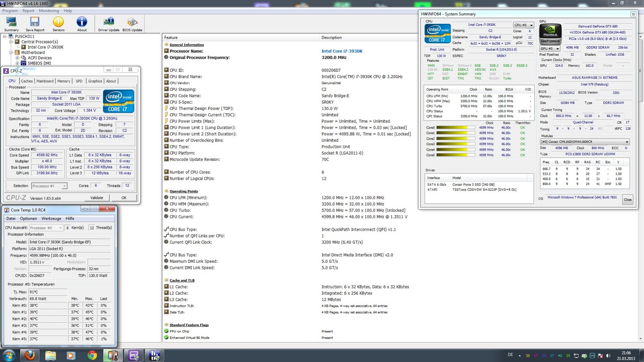Click the OK button in CPU-Z

[x=124, y=198]
